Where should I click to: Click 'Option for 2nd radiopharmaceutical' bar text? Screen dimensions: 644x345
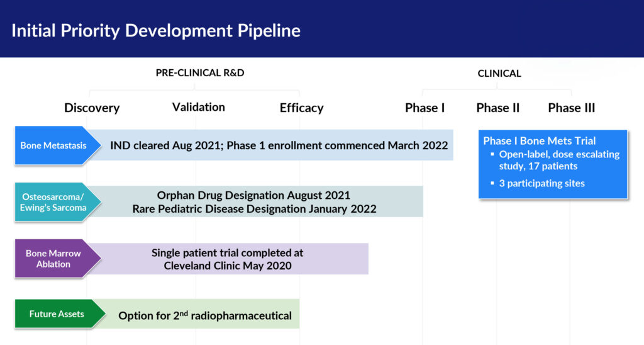click(x=205, y=315)
